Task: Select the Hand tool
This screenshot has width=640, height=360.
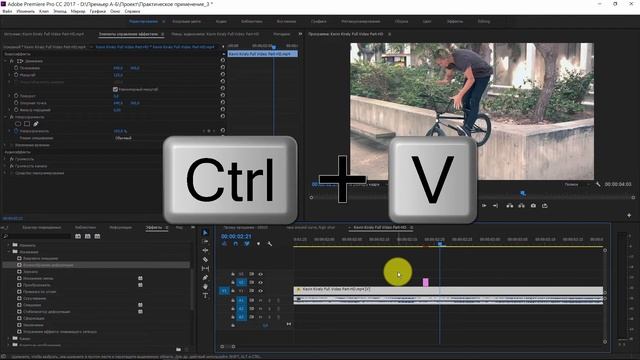Action: 205,287
